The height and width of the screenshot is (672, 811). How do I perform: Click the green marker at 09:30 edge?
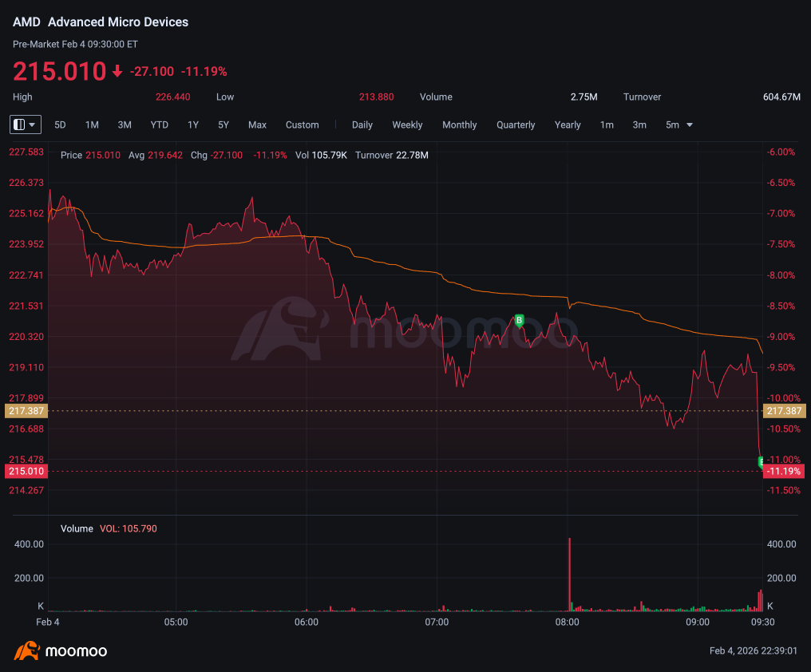[760, 461]
